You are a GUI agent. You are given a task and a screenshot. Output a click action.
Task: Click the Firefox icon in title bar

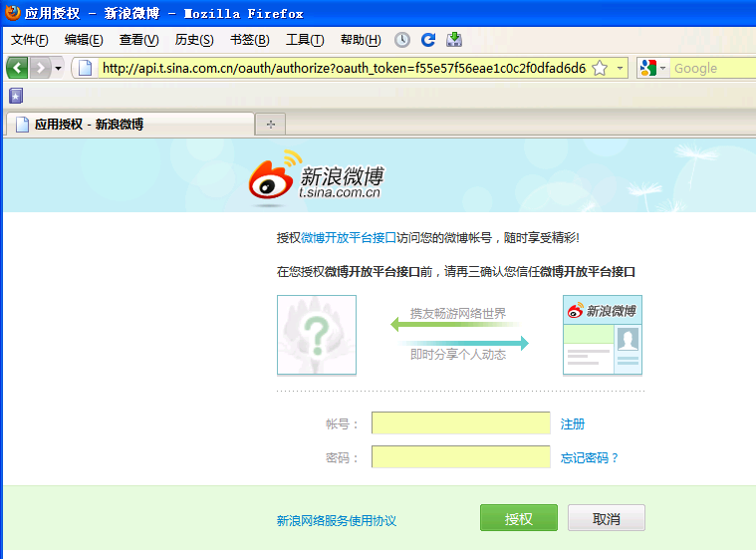13,13
